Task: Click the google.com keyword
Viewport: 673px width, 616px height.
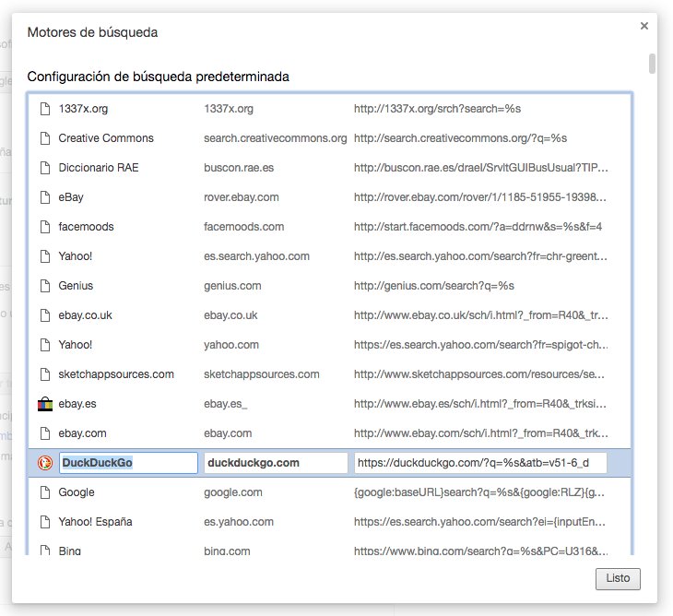Action: coord(233,492)
